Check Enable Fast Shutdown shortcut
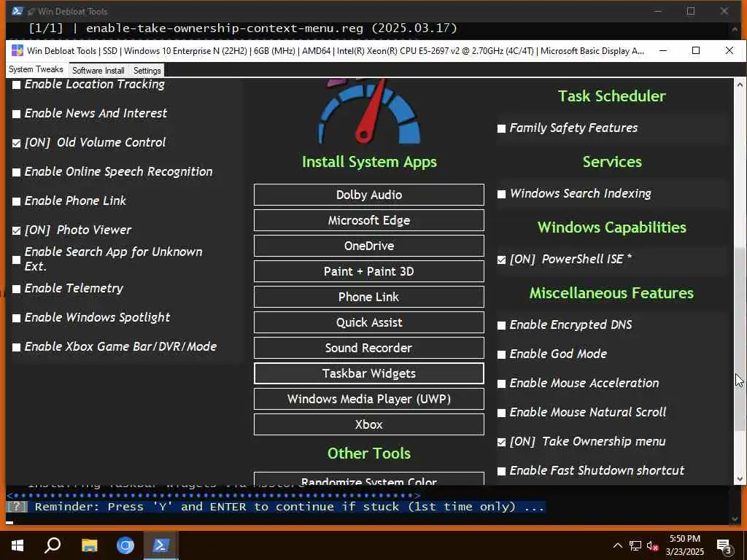747x560 pixels. coord(501,471)
